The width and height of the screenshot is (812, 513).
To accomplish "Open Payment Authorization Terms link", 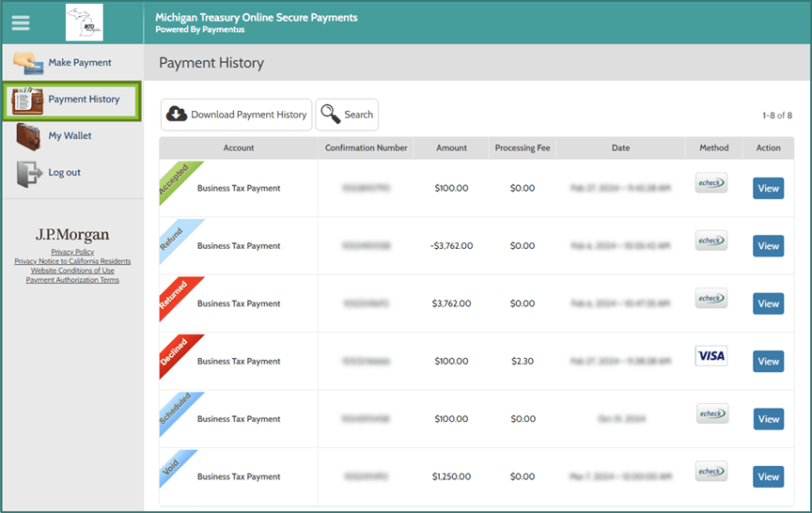I will tap(72, 280).
